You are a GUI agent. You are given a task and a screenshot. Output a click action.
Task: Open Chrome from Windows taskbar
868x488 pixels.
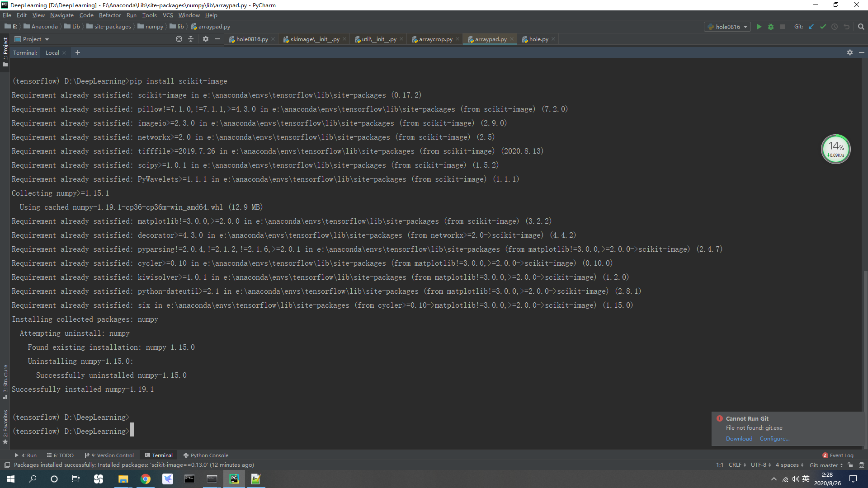tap(146, 479)
